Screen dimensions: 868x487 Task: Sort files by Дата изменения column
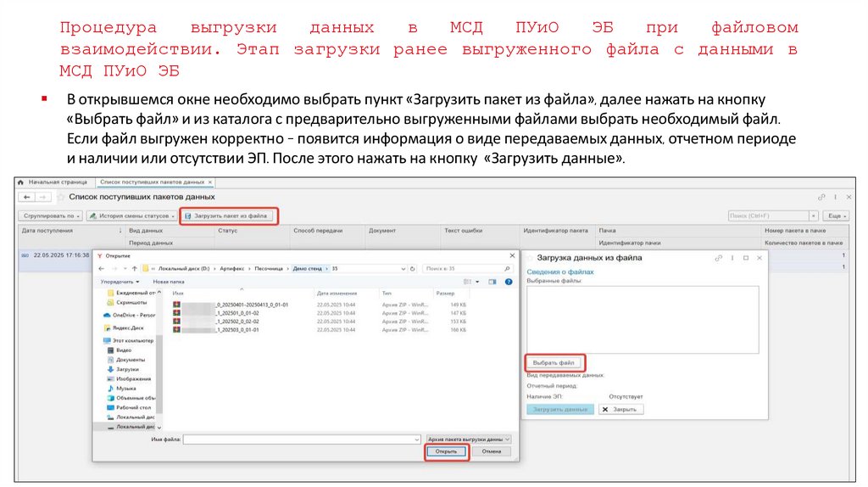[337, 293]
